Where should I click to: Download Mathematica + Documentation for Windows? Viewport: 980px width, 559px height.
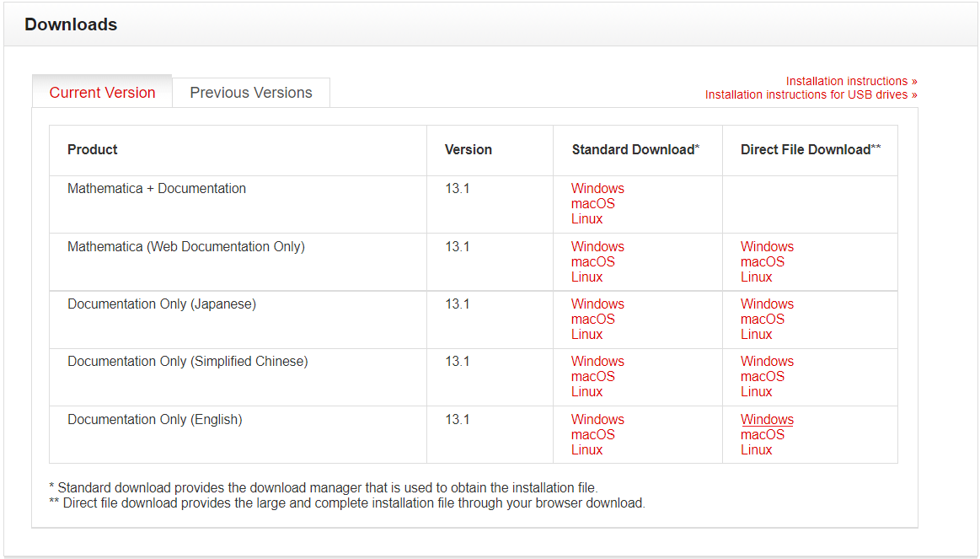597,188
